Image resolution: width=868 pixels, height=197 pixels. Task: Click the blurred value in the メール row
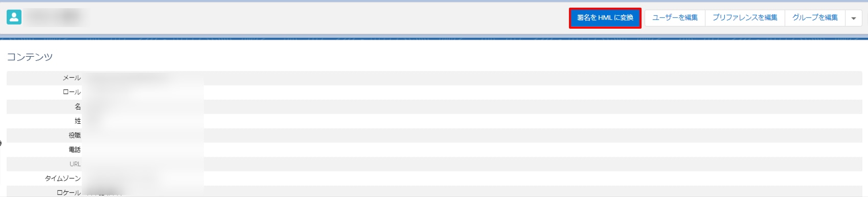point(128,78)
